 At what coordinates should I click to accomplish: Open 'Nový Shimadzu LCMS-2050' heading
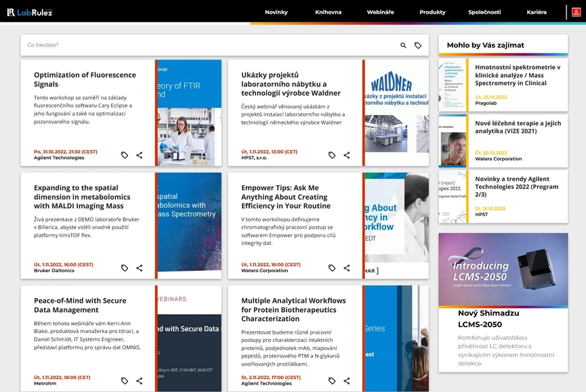coord(488,318)
